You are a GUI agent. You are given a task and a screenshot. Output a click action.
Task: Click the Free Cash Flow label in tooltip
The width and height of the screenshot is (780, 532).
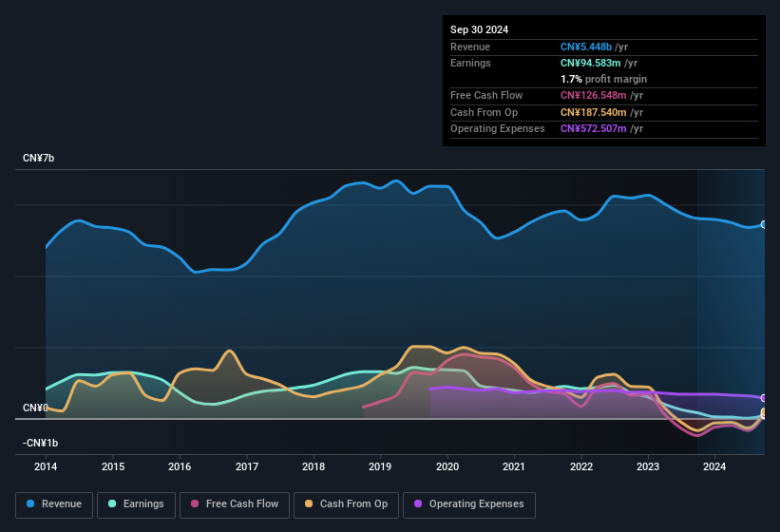click(486, 95)
